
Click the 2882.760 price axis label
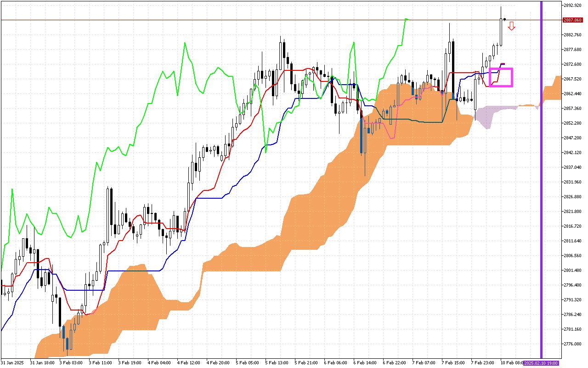pyautogui.click(x=572, y=34)
